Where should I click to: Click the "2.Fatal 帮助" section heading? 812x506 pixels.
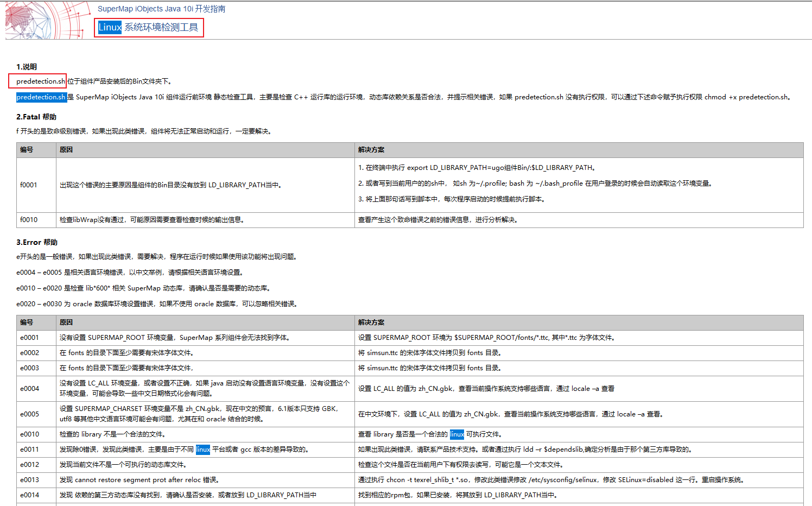(x=36, y=117)
